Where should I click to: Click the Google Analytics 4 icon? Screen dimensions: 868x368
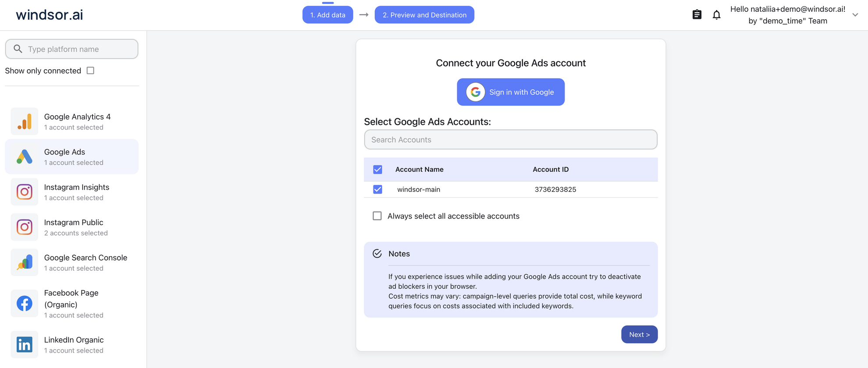(x=25, y=121)
